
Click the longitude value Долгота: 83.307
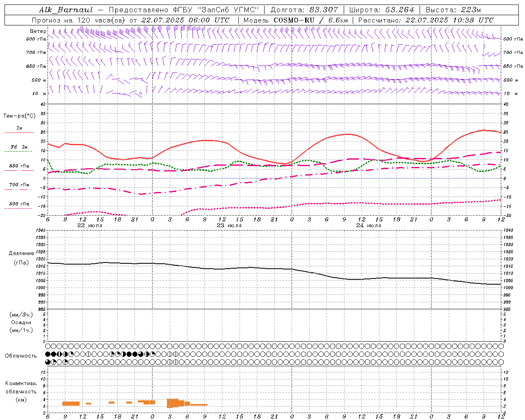304,10
